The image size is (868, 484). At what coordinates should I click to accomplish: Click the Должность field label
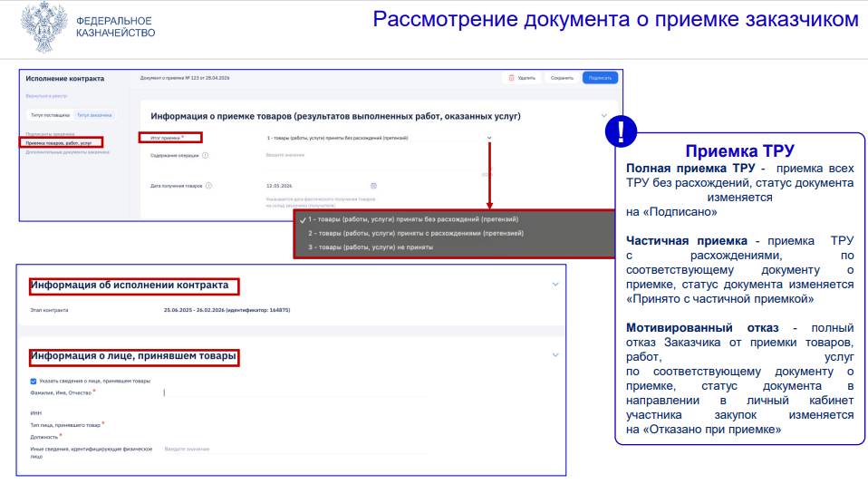tap(44, 437)
